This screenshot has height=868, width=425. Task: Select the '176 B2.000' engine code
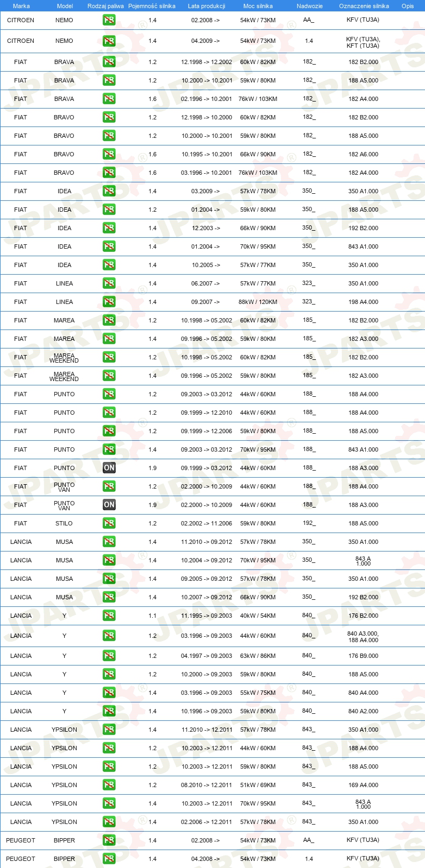363,616
